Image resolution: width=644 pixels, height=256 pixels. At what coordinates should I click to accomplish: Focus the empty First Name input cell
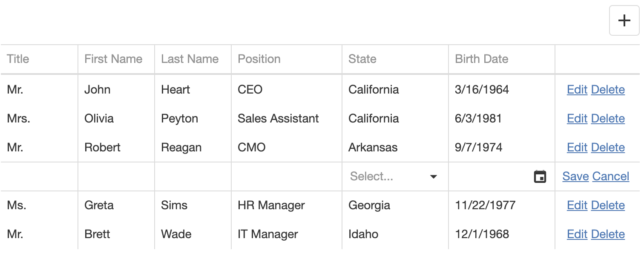(116, 176)
